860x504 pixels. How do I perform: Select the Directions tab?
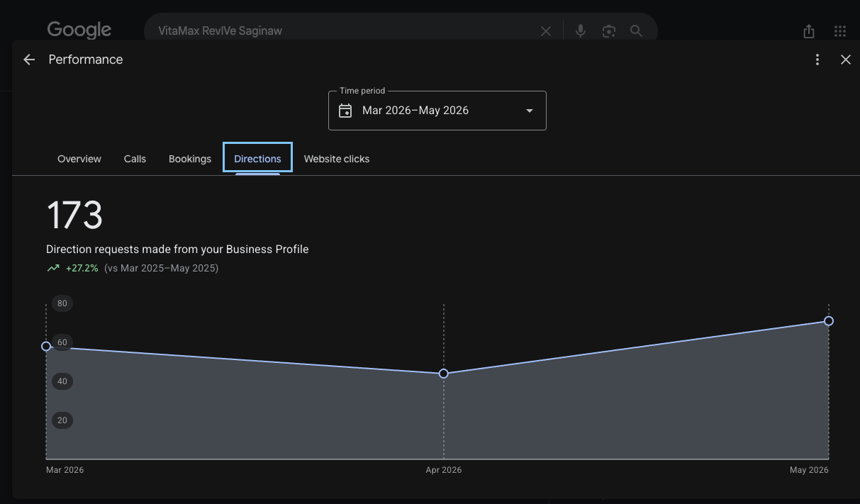[257, 157]
